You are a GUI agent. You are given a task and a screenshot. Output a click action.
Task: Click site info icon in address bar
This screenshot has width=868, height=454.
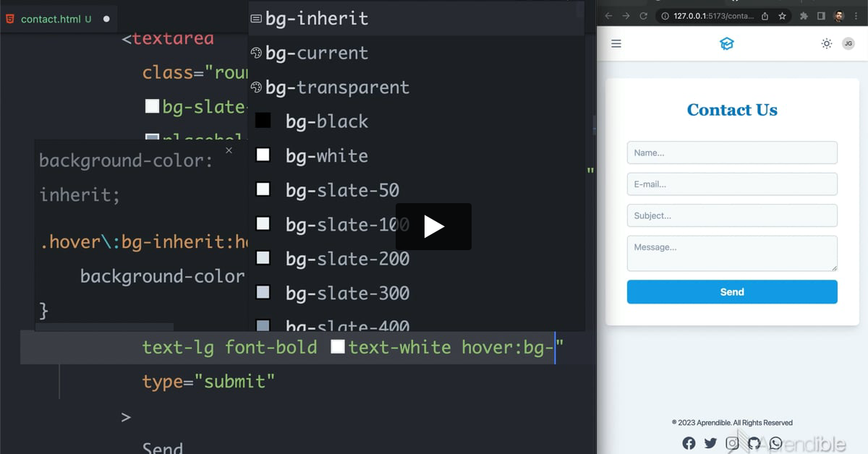pos(665,16)
